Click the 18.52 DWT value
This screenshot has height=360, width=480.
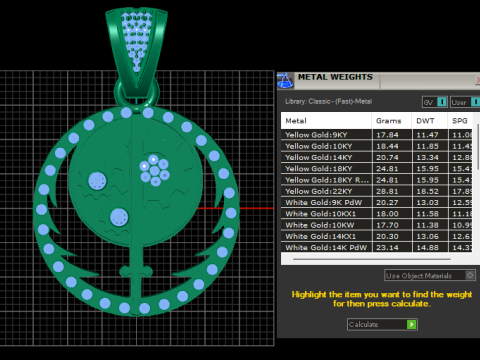tap(427, 191)
